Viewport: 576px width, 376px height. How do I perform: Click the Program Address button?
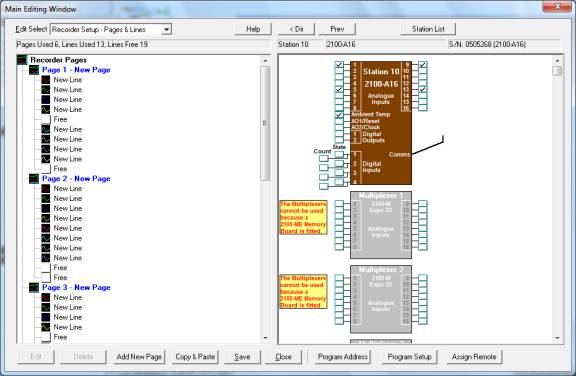point(343,357)
